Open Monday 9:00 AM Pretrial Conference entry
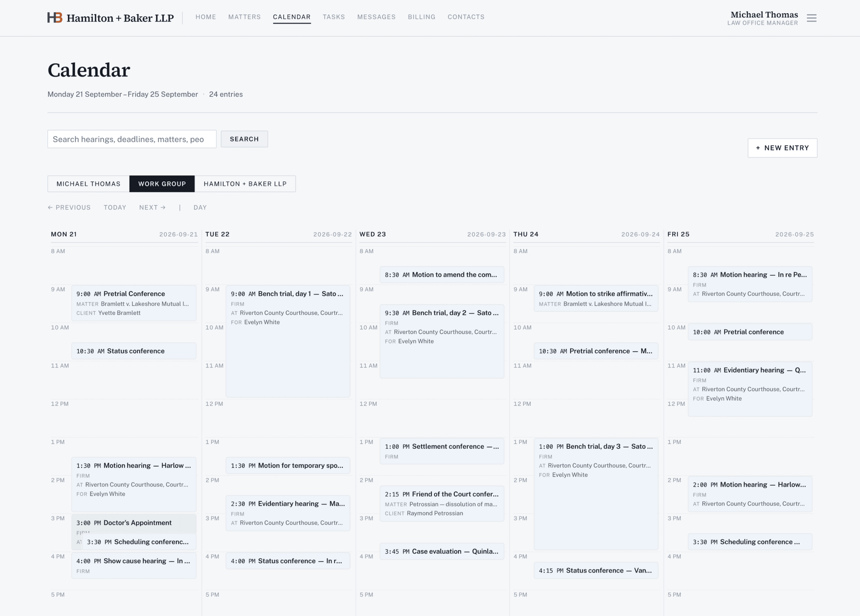This screenshot has width=860, height=616. pos(134,303)
